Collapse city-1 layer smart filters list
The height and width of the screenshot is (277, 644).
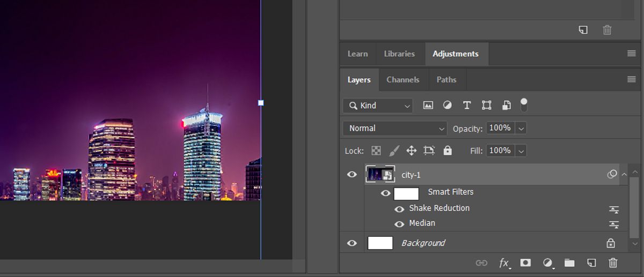[624, 175]
